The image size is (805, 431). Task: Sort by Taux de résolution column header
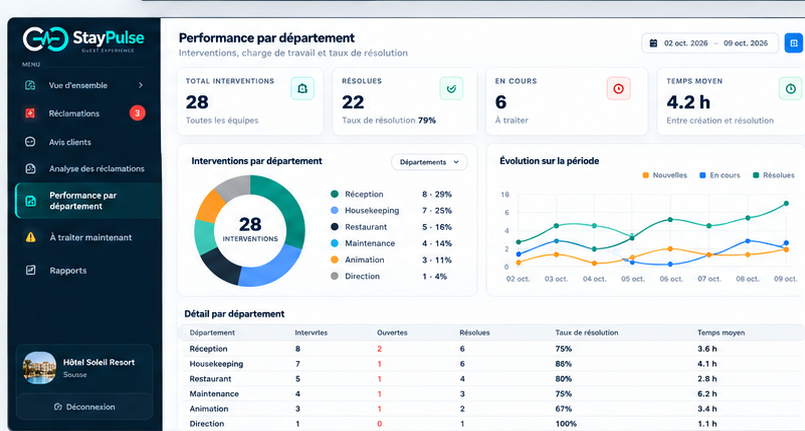586,332
